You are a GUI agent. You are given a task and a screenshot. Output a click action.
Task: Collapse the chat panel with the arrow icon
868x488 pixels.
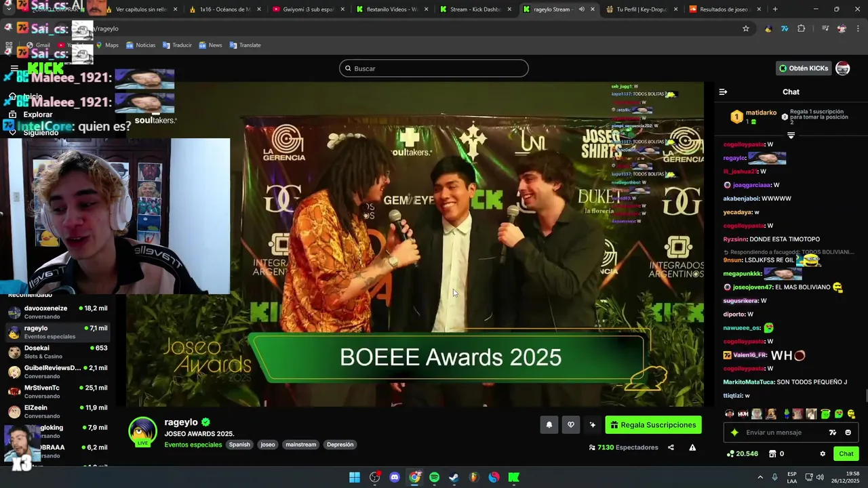[x=723, y=91]
